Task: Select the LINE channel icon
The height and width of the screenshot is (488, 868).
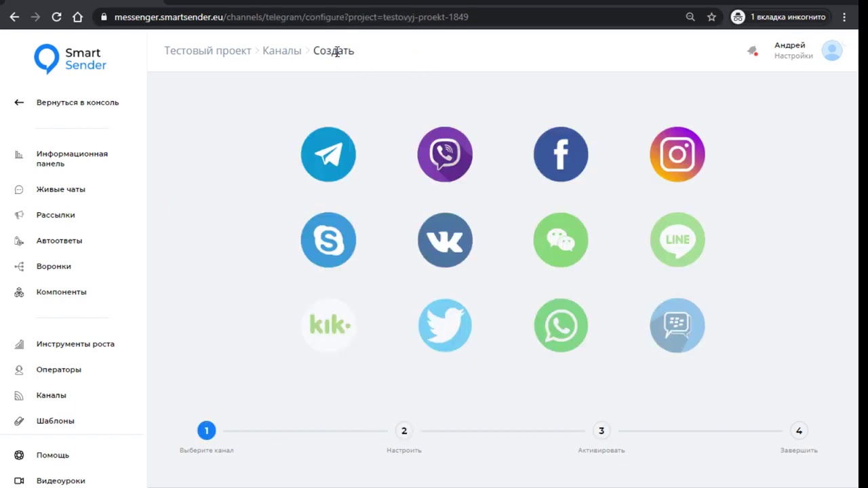Action: [677, 240]
